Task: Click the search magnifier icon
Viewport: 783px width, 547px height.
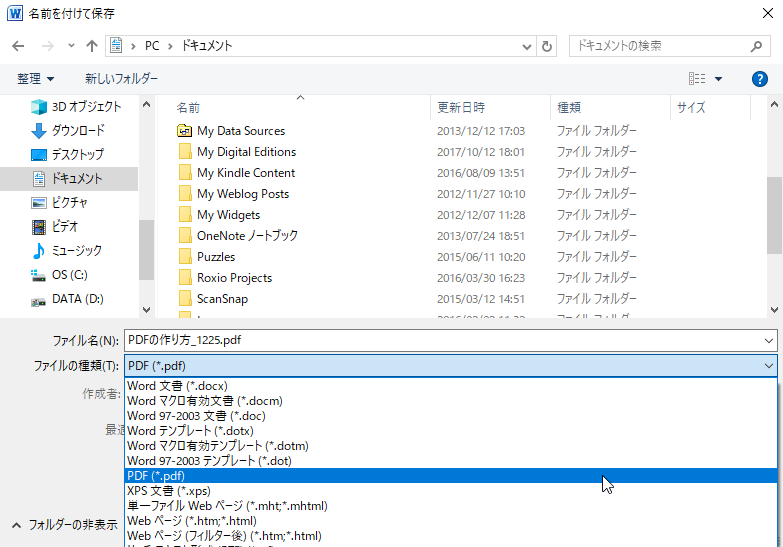Action: pyautogui.click(x=758, y=46)
